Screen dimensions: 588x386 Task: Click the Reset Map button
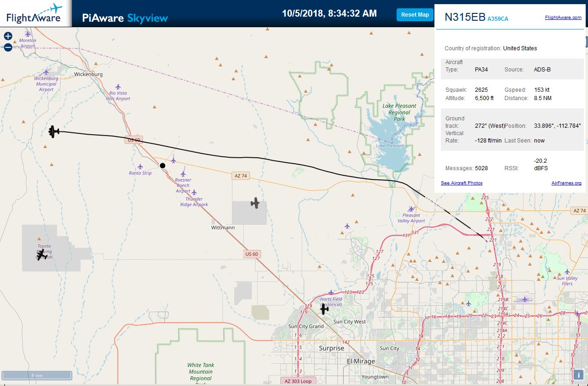click(x=415, y=15)
